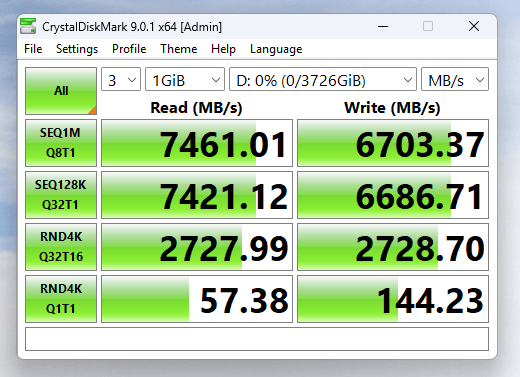Open the Theme menu

click(179, 49)
